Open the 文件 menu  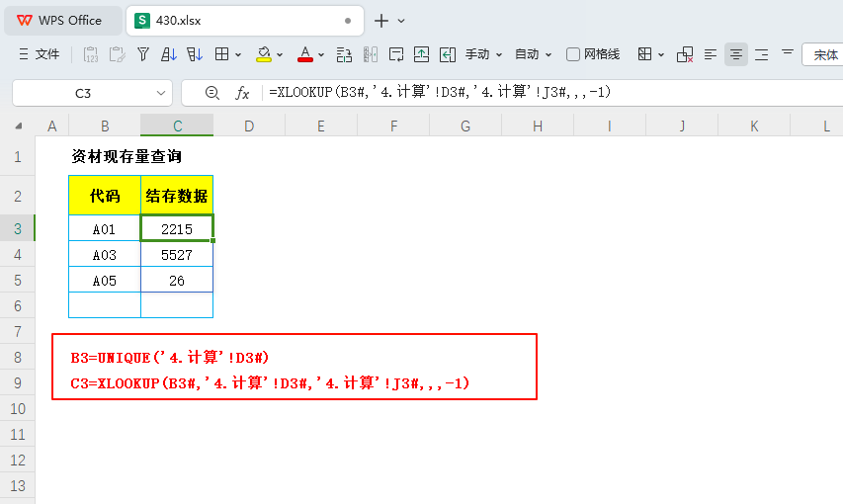click(x=40, y=54)
